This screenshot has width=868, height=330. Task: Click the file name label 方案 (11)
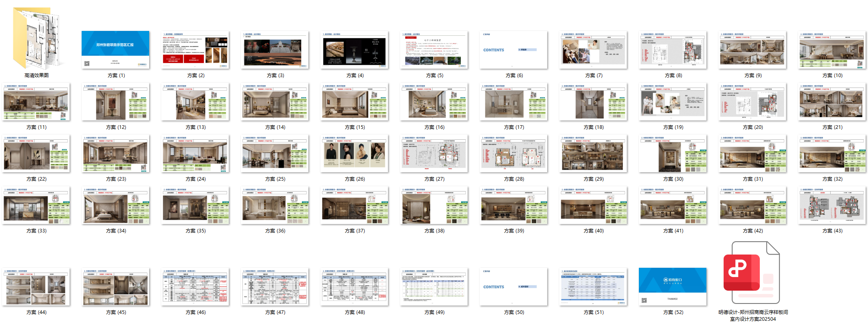pyautogui.click(x=37, y=127)
